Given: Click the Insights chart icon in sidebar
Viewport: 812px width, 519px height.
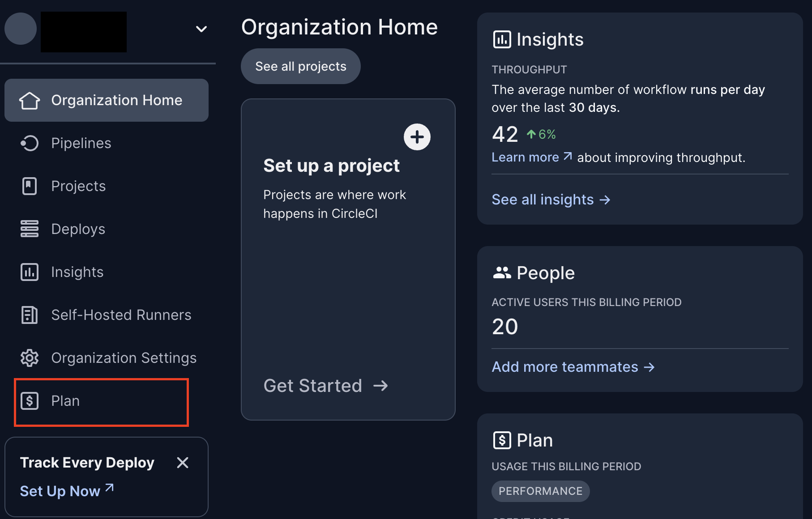Looking at the screenshot, I should (x=30, y=272).
